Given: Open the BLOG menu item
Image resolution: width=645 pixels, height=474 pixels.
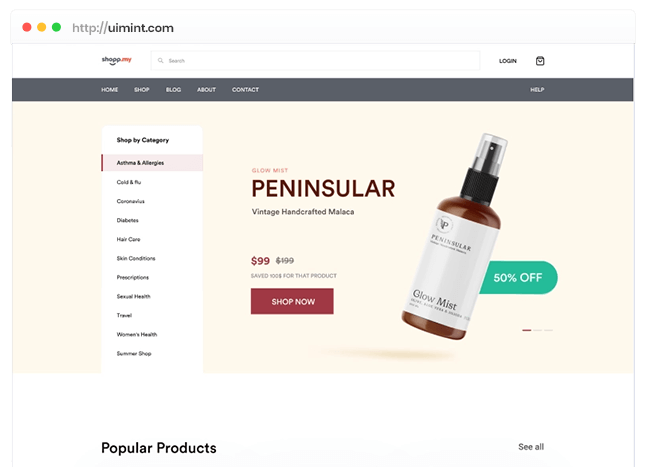Looking at the screenshot, I should click(173, 90).
